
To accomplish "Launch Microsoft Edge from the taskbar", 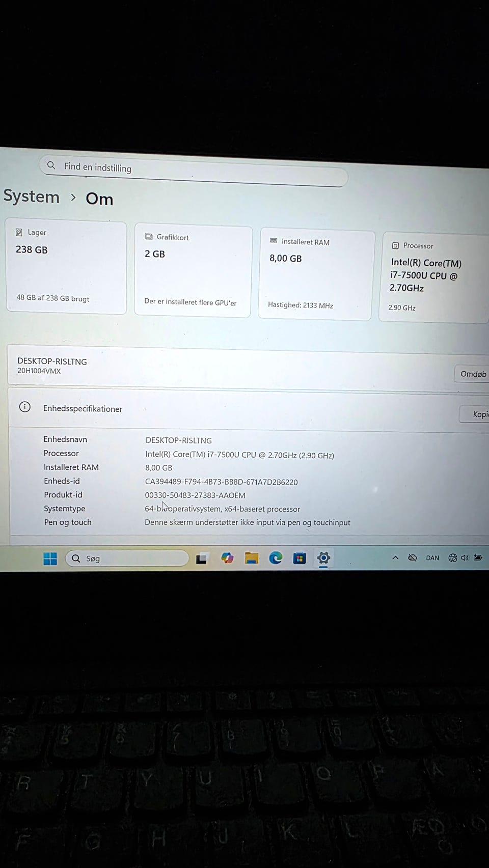I will click(276, 558).
